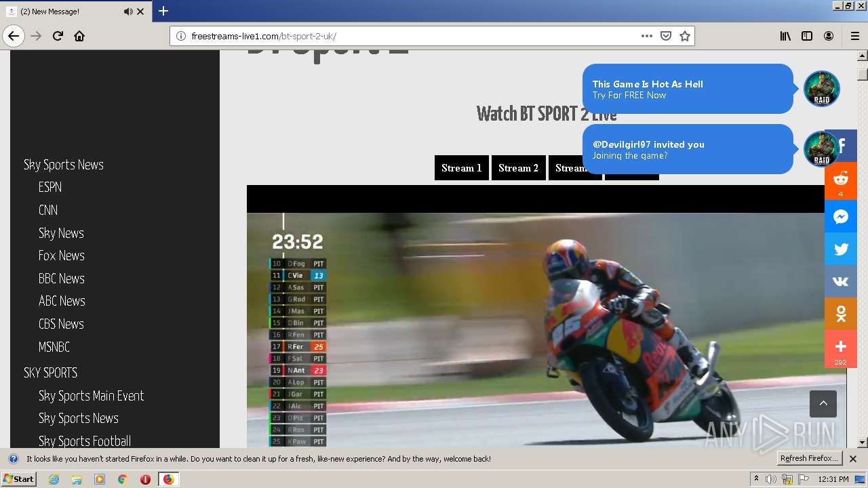Viewport: 868px width, 488px height.
Task: Click the '@Devilgirl97 invited you' notification bubble
Action: (688, 149)
